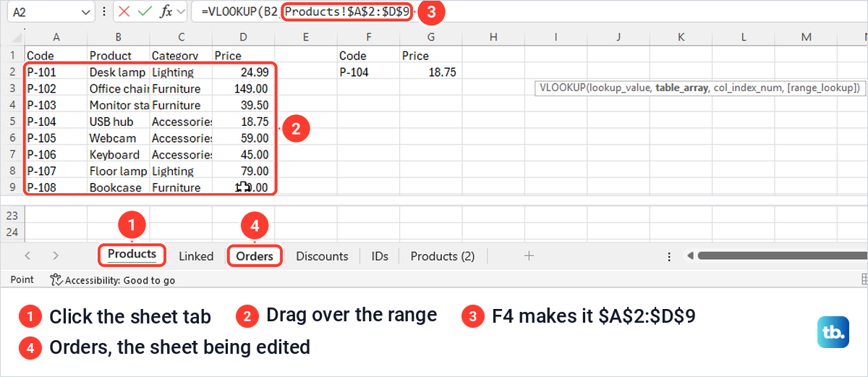Image resolution: width=868 pixels, height=377 pixels.
Task: Open the sheet tab options dots
Action: pyautogui.click(x=669, y=256)
